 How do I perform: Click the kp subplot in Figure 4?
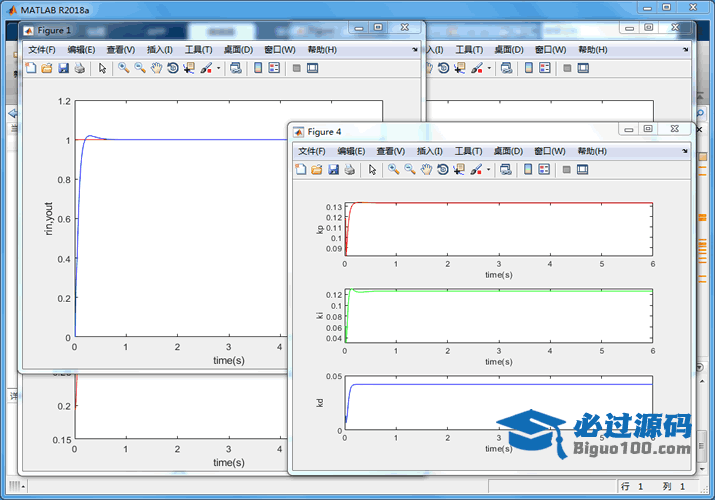click(x=499, y=229)
